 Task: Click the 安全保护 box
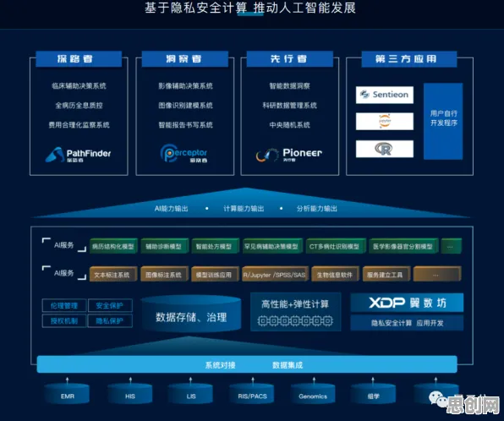[x=110, y=306]
